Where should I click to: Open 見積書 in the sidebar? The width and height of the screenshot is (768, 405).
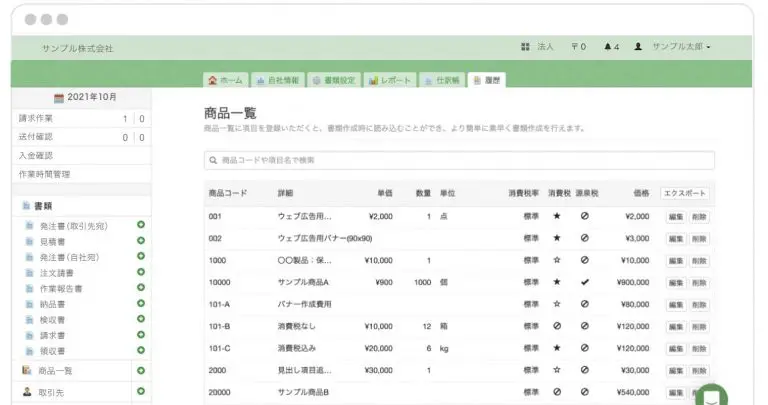pos(52,242)
